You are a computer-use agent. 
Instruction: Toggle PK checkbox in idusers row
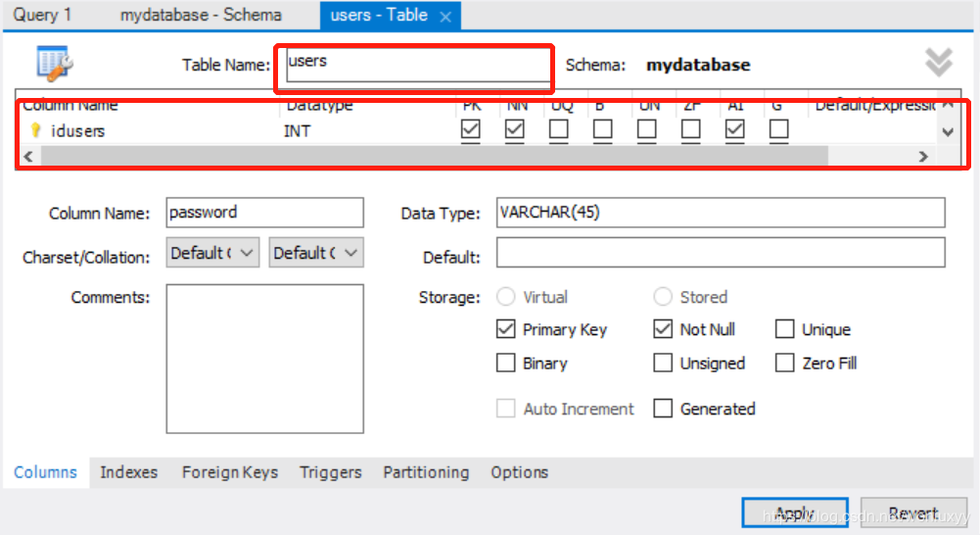click(471, 129)
